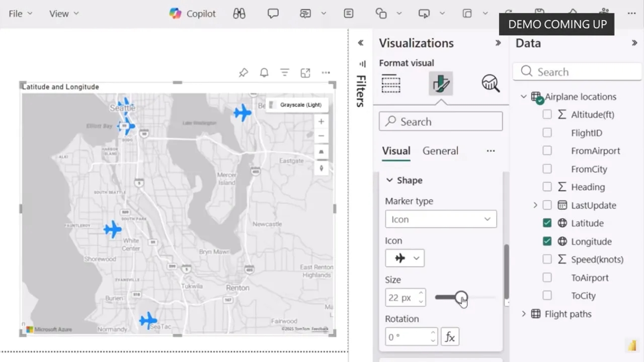Click the Grayscale (Light) map style button
This screenshot has height=362, width=644.
click(x=296, y=105)
